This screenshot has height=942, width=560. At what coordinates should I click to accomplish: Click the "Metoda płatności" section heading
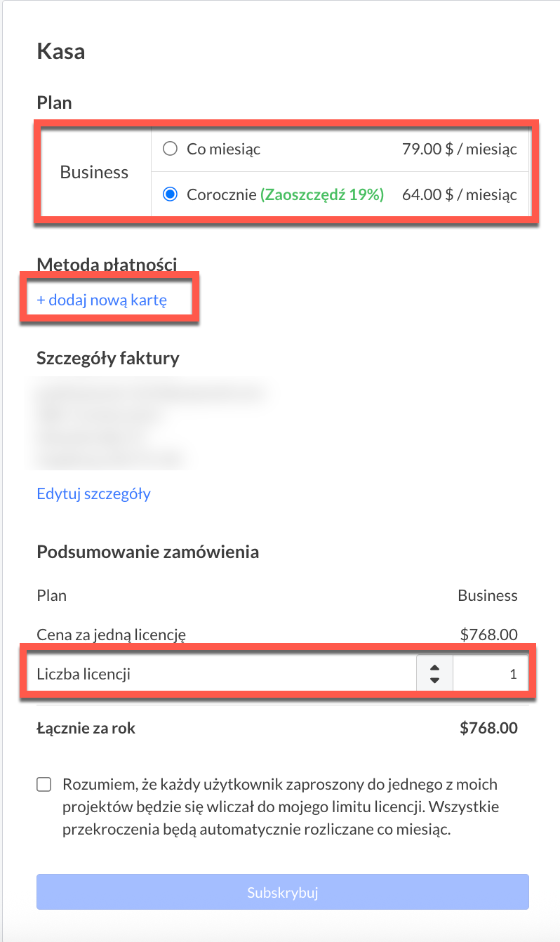[107, 264]
